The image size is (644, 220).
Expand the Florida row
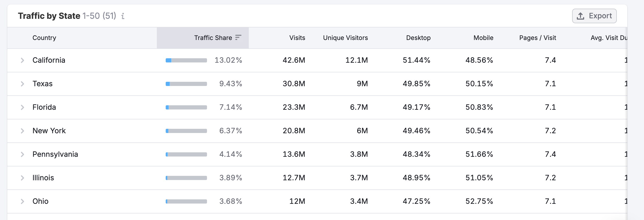[x=22, y=107]
